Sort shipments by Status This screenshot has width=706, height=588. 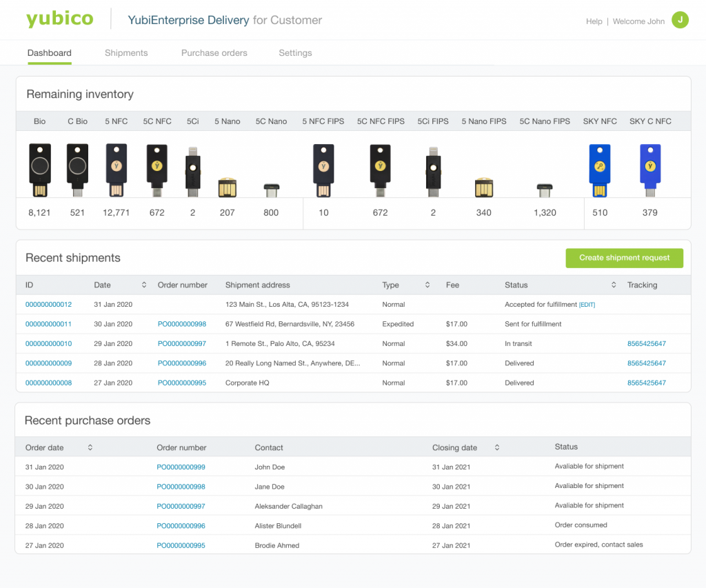point(614,285)
